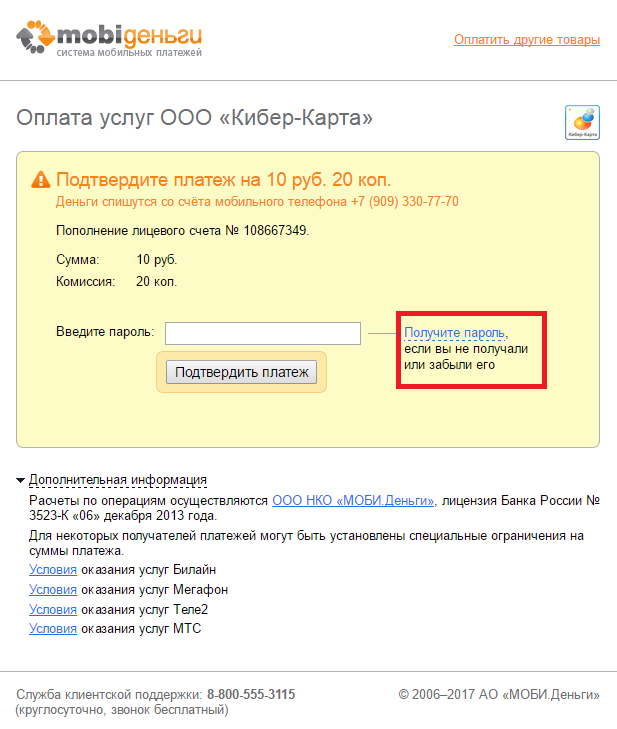Follow the Оплатить другие товары link
Viewport: 617px width, 729px height.
pos(527,40)
